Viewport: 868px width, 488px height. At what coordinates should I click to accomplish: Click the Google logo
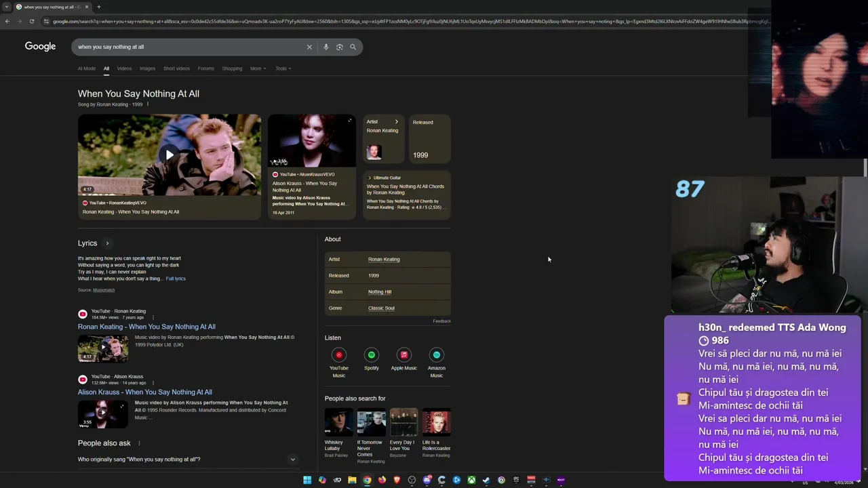pyautogui.click(x=40, y=46)
